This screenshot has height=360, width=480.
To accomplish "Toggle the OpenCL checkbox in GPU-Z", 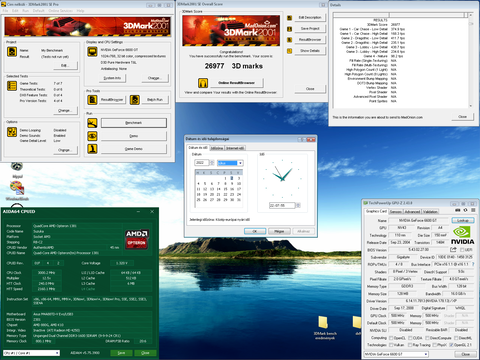I will [391, 338].
